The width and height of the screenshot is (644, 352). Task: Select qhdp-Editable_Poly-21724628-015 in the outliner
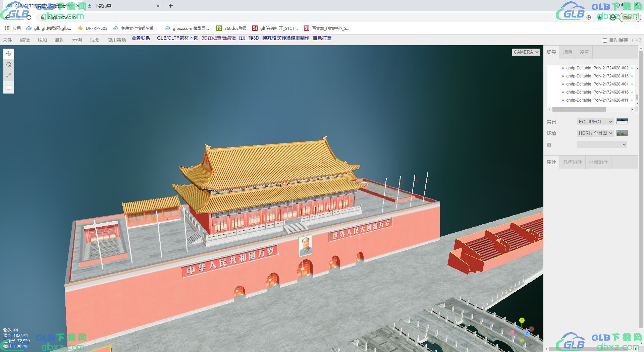(x=591, y=76)
